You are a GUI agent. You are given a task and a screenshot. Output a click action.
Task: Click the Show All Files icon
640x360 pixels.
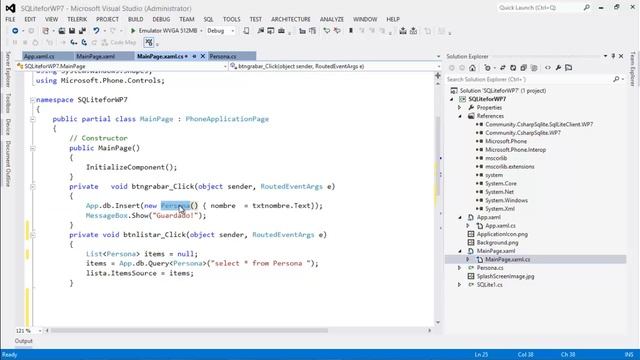click(x=534, y=68)
